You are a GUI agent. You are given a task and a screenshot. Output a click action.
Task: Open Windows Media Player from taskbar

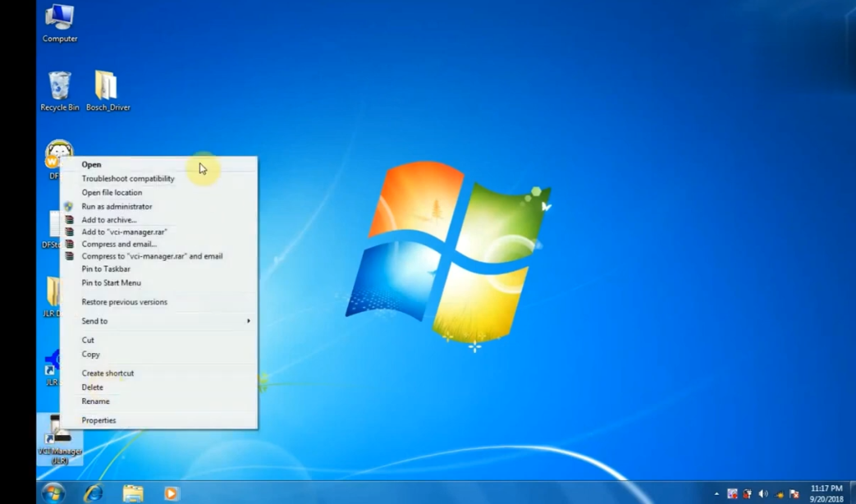[171, 493]
